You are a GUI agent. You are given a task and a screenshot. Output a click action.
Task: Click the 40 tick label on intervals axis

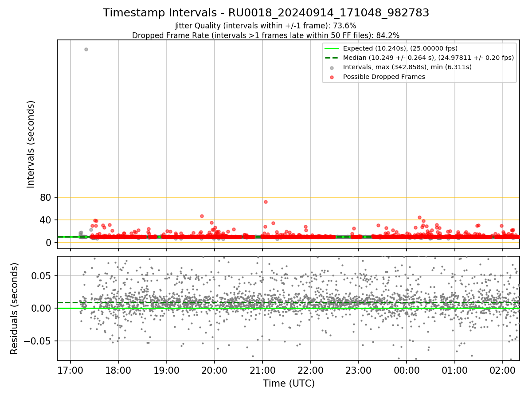pyautogui.click(x=46, y=220)
